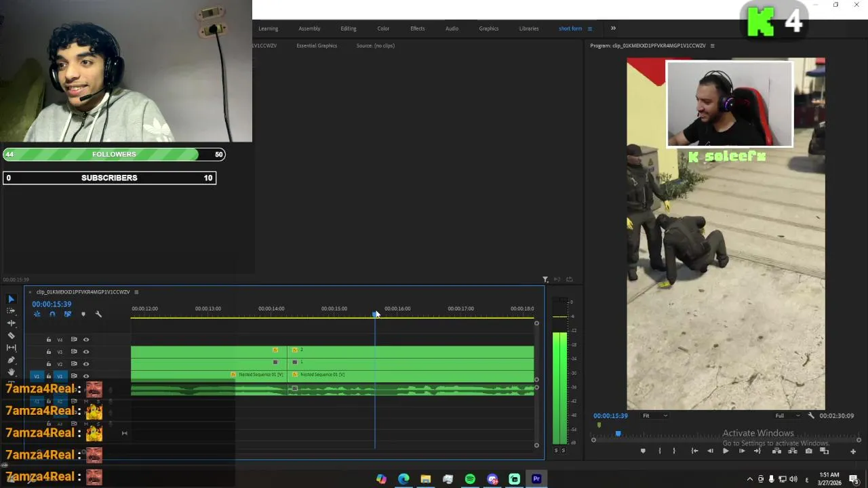Viewport: 868px width, 488px height.
Task: Switch to Learning workspace
Action: coord(268,28)
